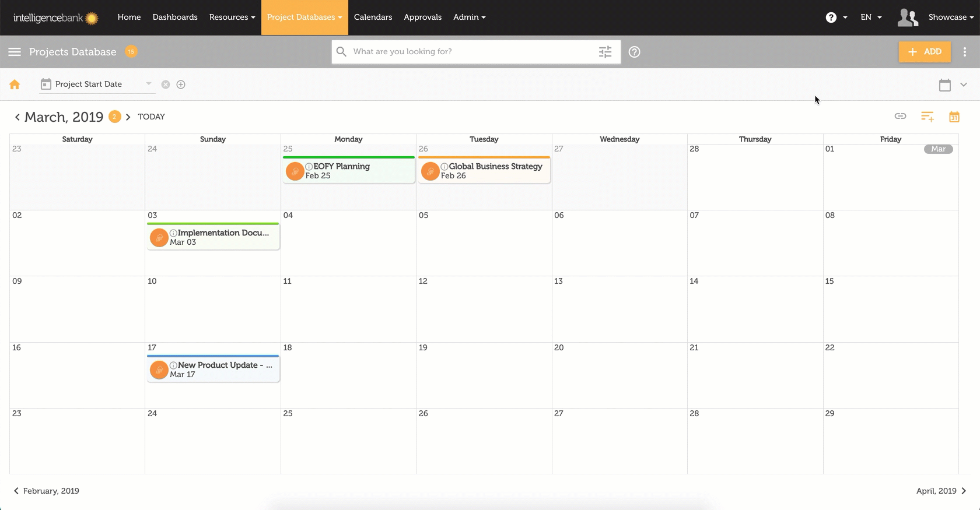This screenshot has width=980, height=510.
Task: Expand the Resources dropdown menu
Action: pos(232,17)
